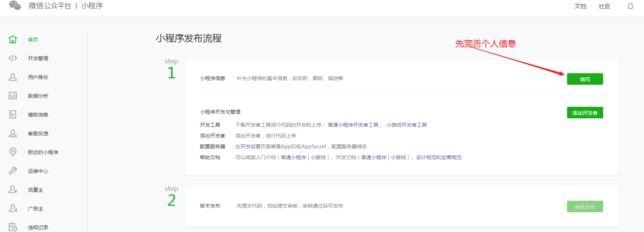Click the 小程序开发与管理 heading
The height and width of the screenshot is (232, 644).
point(220,112)
